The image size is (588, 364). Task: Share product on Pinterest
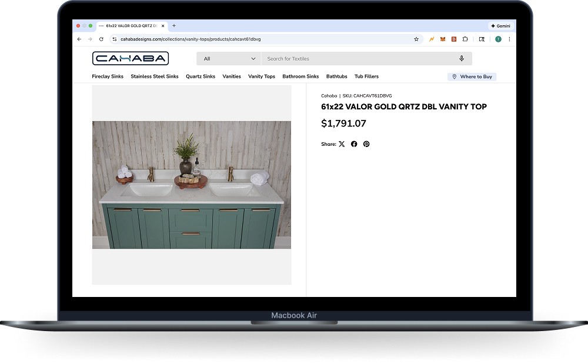366,144
